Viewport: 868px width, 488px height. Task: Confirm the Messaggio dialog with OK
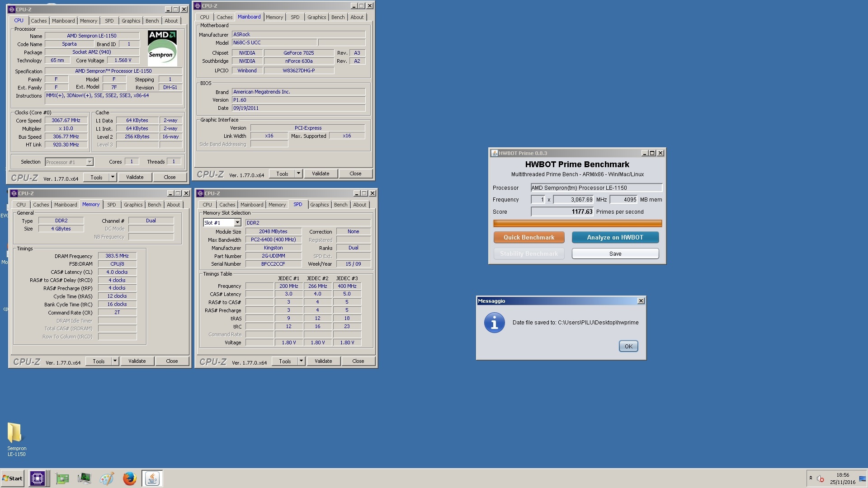tap(628, 346)
